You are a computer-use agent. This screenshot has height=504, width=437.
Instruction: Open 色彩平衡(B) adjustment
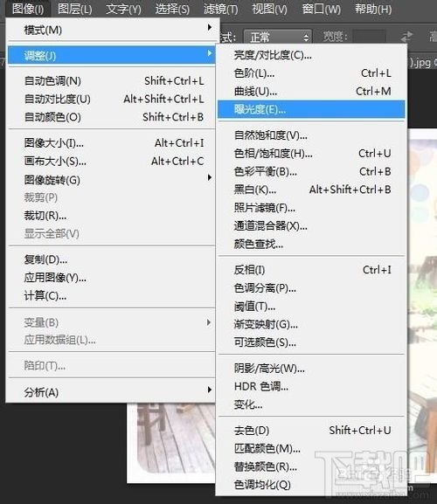[x=311, y=171]
